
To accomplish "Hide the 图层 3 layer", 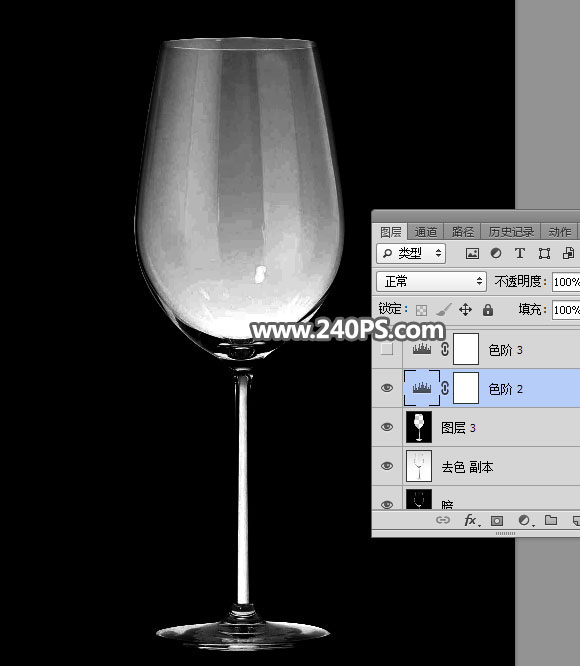I will 387,427.
